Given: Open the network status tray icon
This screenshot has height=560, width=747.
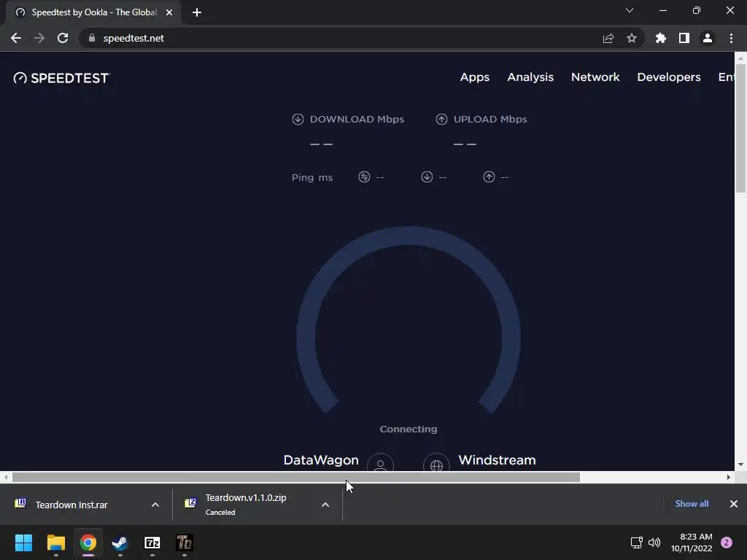Looking at the screenshot, I should pos(636,542).
